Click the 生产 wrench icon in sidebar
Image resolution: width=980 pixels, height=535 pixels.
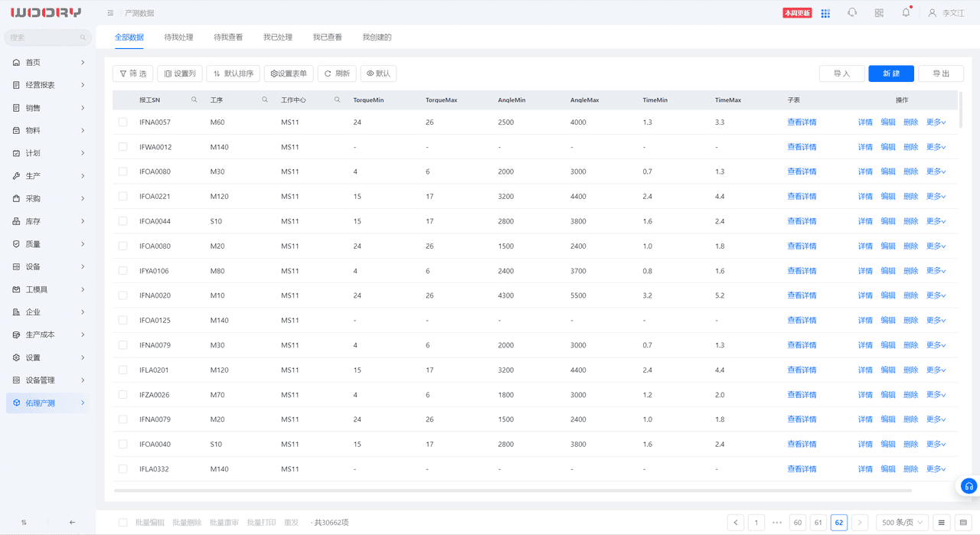[x=17, y=176]
